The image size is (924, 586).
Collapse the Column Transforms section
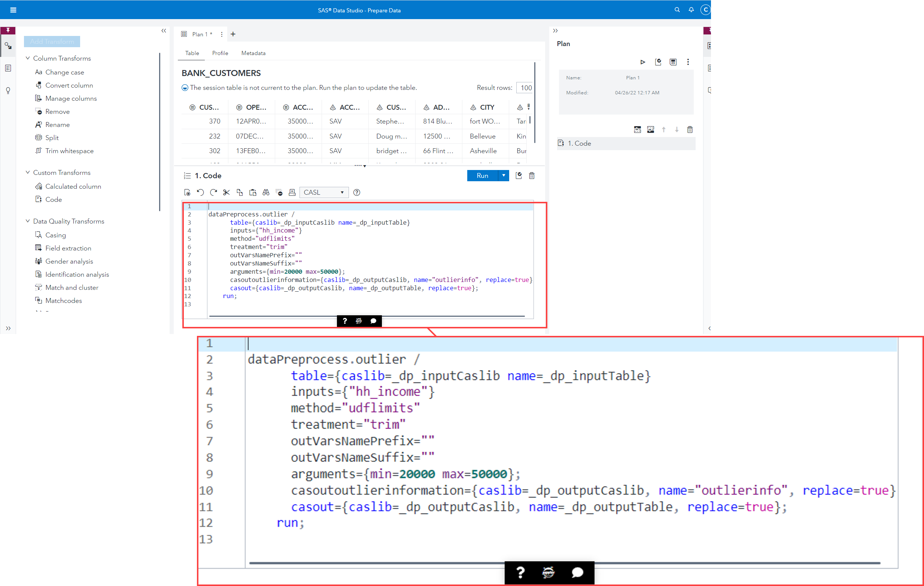coord(28,58)
